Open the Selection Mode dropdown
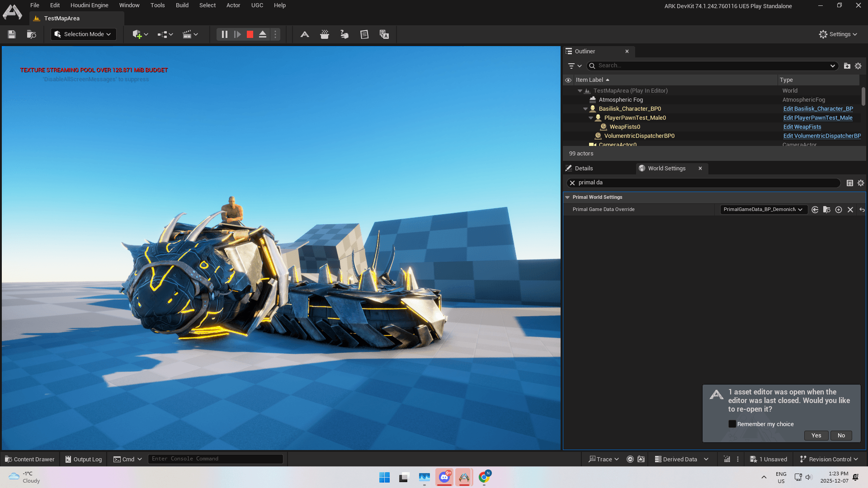 click(84, 34)
